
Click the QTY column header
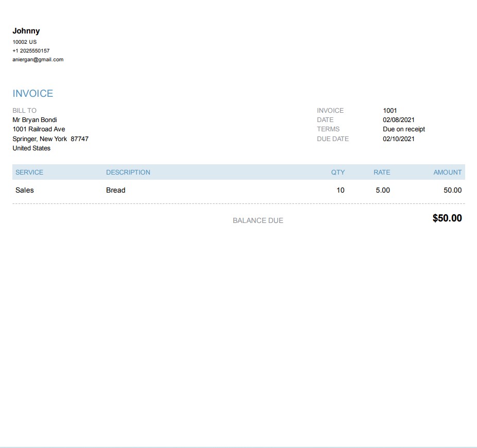(338, 173)
